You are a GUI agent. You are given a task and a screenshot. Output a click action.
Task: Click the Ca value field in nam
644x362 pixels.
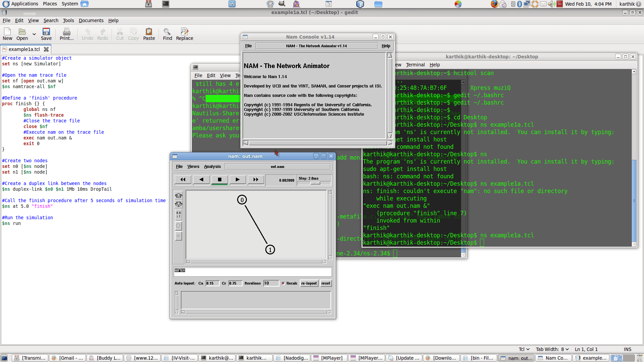(212, 284)
